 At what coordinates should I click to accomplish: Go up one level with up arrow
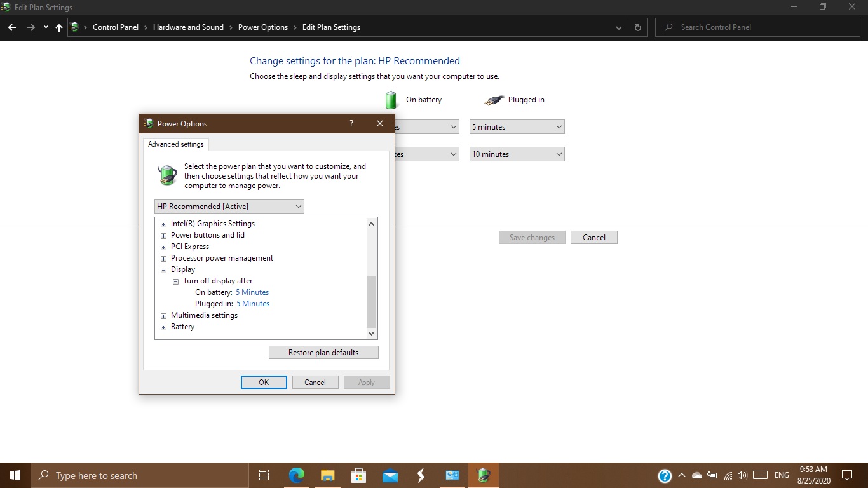[59, 27]
